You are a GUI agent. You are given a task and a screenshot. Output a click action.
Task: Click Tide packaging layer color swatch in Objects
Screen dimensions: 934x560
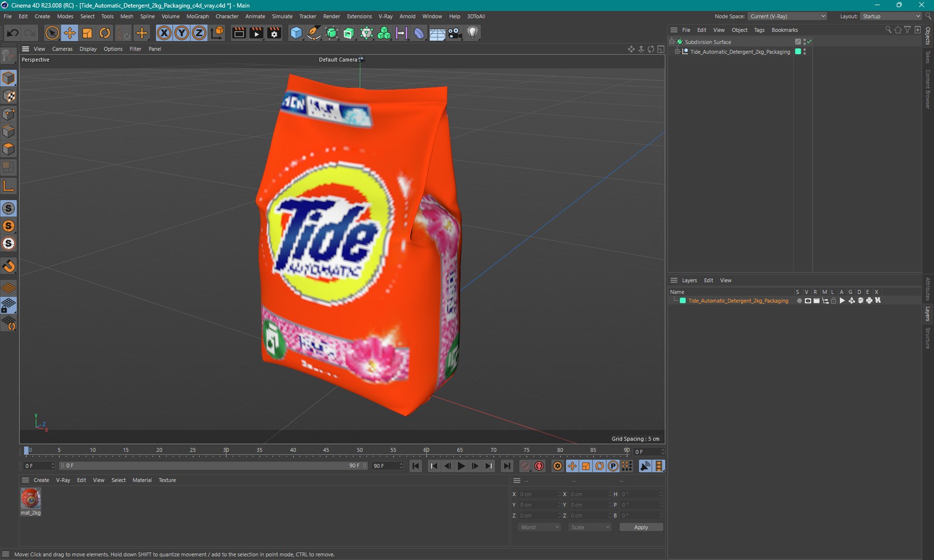(x=798, y=52)
